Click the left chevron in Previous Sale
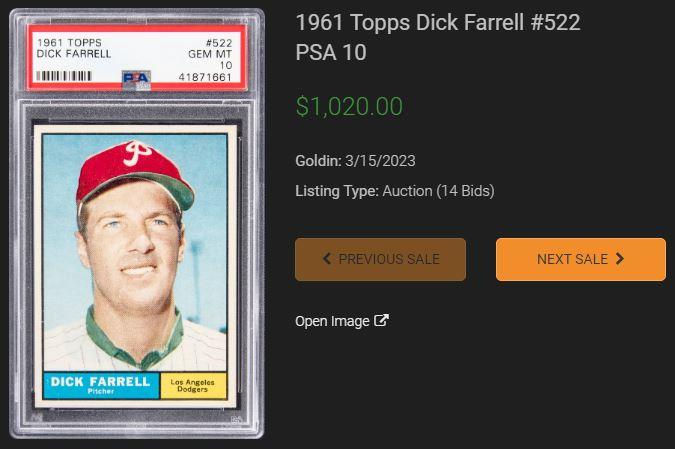The width and height of the screenshot is (675, 449). click(x=327, y=259)
